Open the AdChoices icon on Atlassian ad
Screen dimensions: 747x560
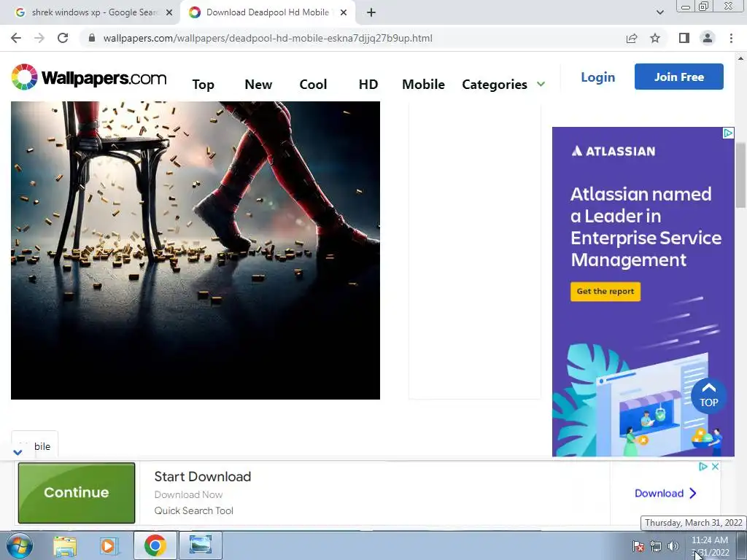coord(728,133)
